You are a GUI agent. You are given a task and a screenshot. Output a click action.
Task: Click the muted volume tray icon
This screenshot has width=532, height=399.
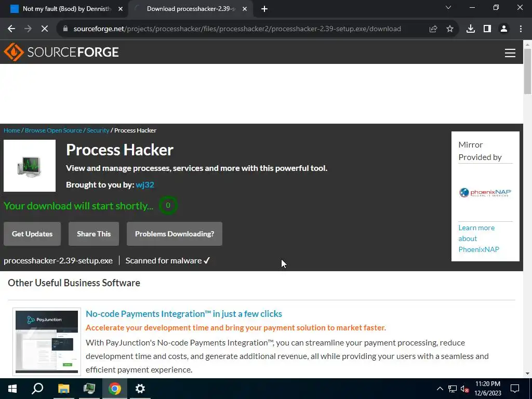464,389
